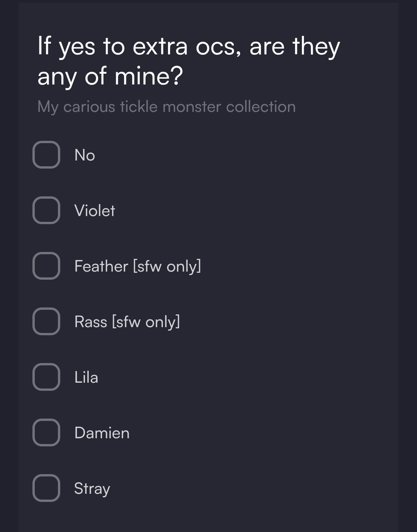Viewport: 417px width, 532px height.
Task: Select the Rass checkbox
Action: click(x=46, y=321)
